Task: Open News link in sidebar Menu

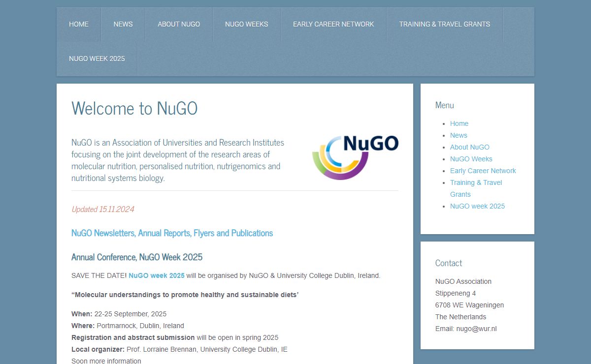Action: [x=459, y=135]
